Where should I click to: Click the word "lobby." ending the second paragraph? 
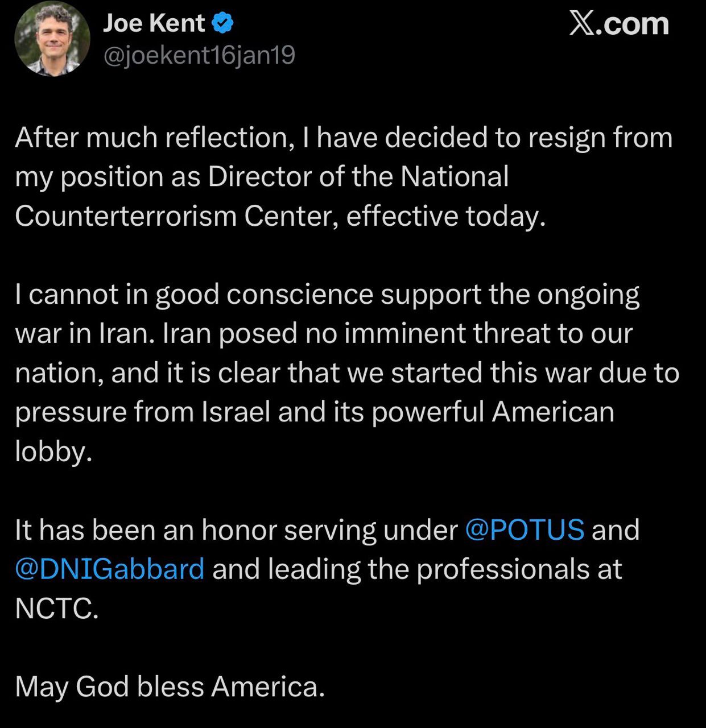coord(53,452)
